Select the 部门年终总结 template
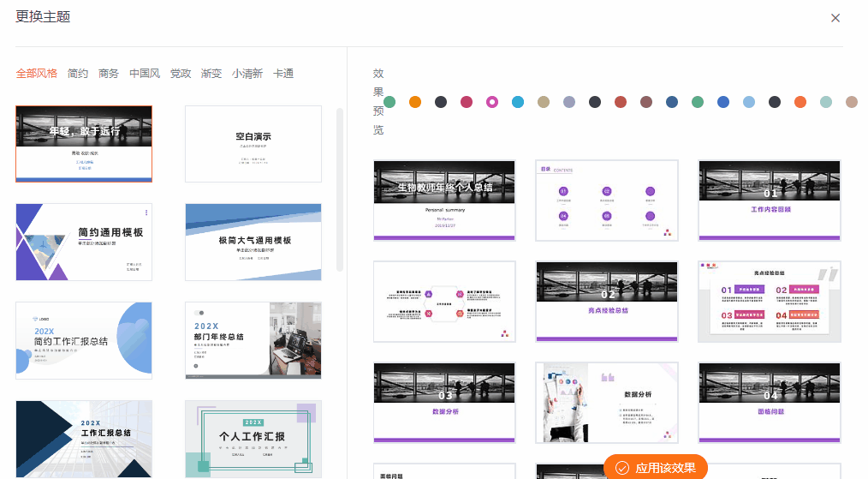 point(253,340)
